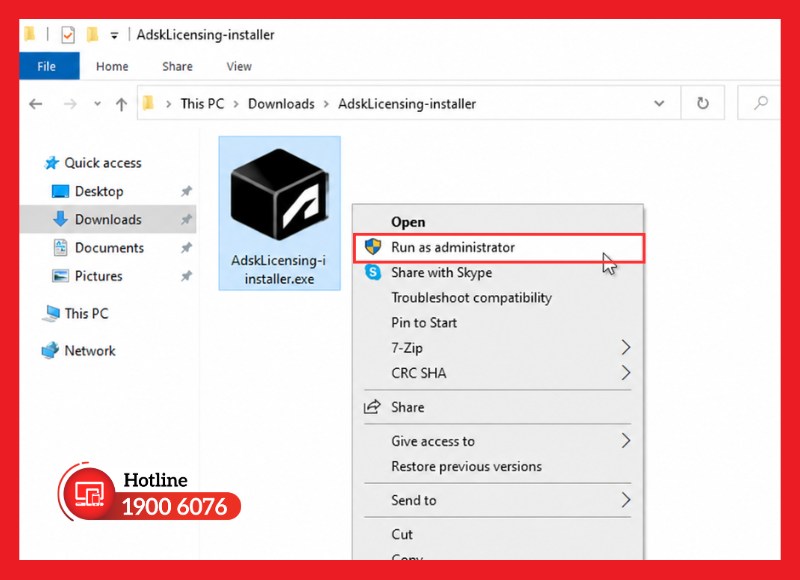This screenshot has width=800, height=580.
Task: Open the recent locations dropdown arrow
Action: pos(97,104)
